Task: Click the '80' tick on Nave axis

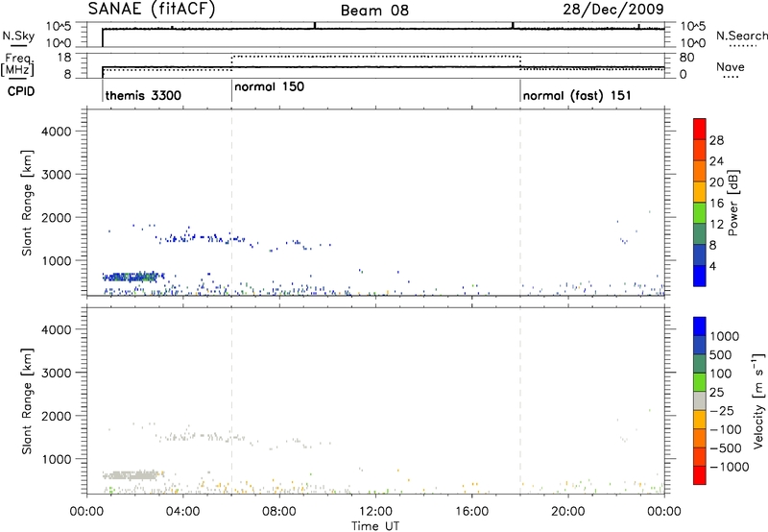Action: pos(686,58)
